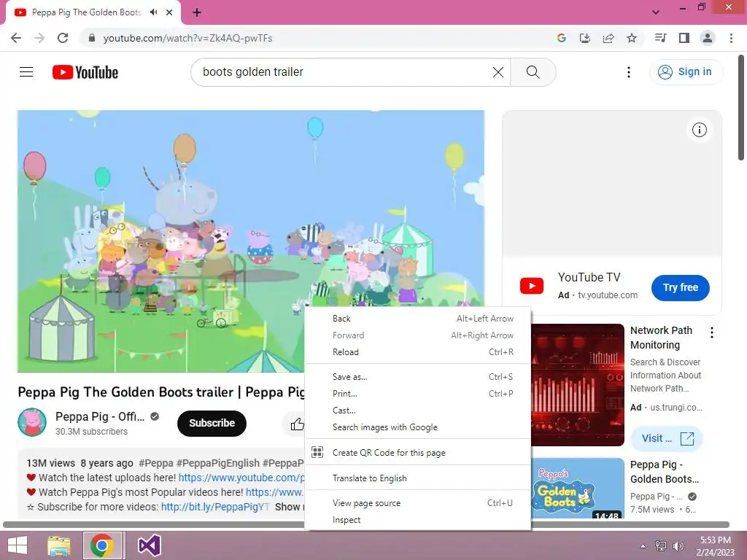Click the Peppa Pig - Golden Boots... title
This screenshot has width=747, height=560.
pyautogui.click(x=665, y=472)
